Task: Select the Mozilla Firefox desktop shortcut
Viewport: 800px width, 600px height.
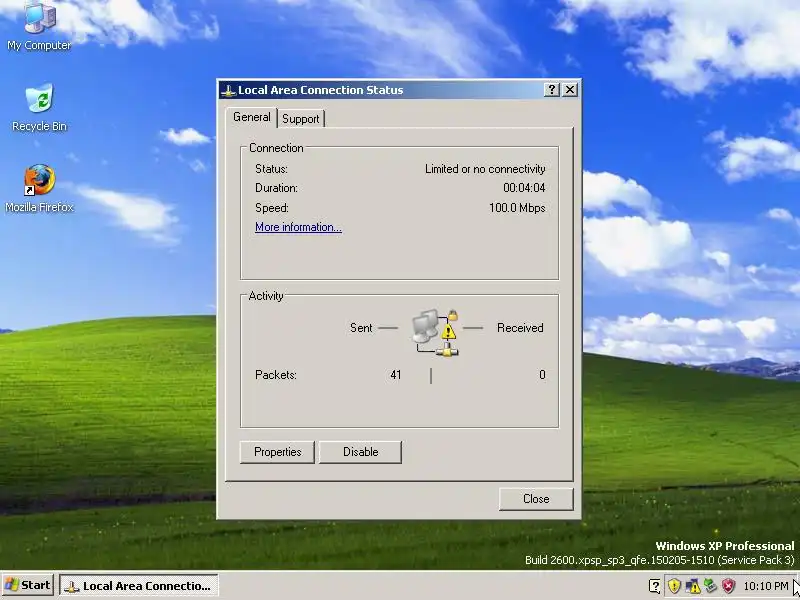Action: (39, 188)
